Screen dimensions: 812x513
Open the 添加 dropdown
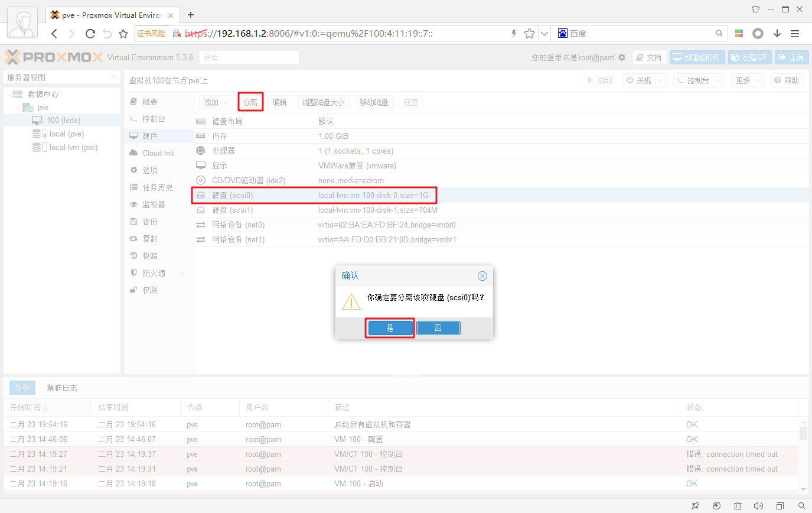(216, 102)
